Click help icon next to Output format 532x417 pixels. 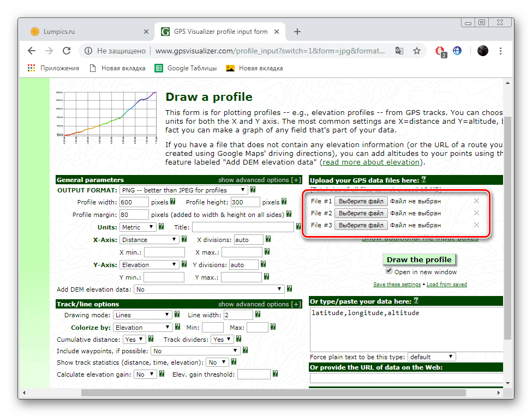point(253,190)
